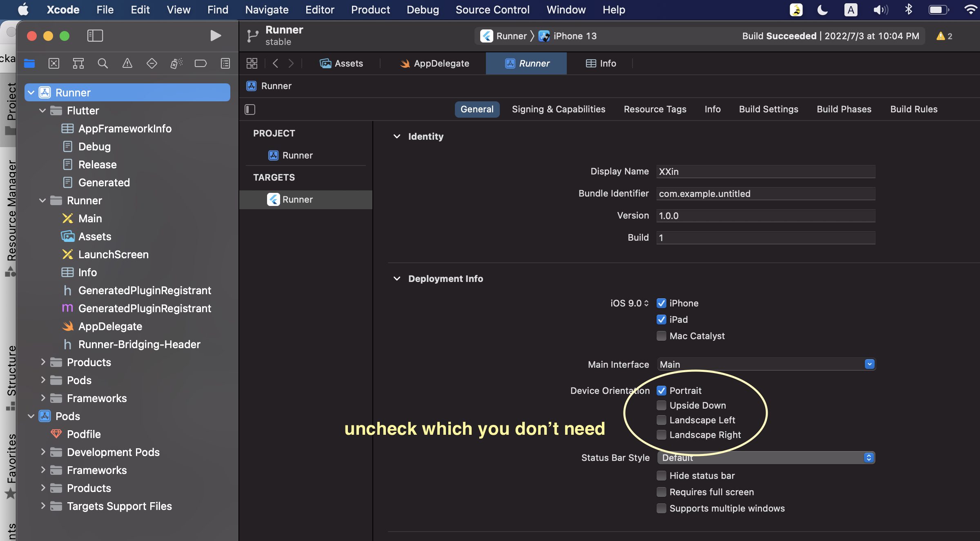Edit the Display Name field
This screenshot has width=980, height=541.
pyautogui.click(x=766, y=172)
